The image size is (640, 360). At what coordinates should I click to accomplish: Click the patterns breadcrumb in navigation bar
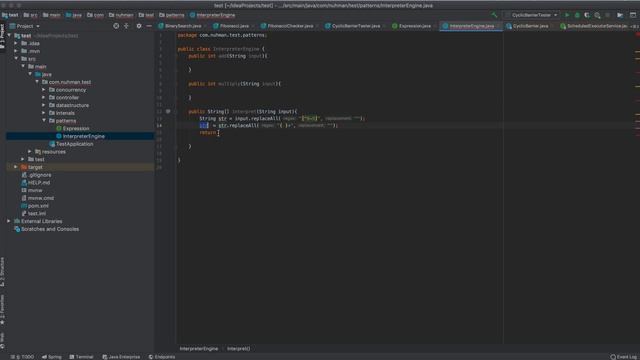(171, 15)
